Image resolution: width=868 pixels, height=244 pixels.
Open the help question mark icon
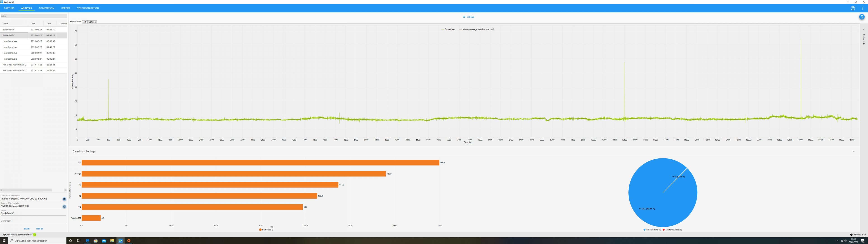852,8
